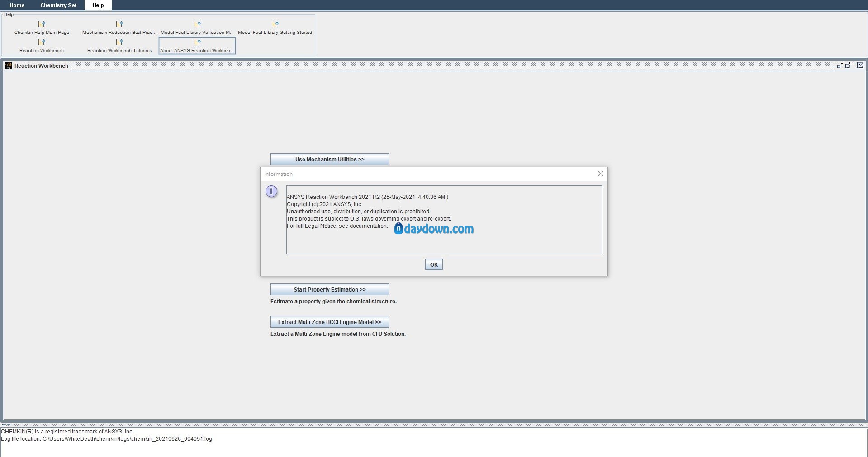Close the Reaction Workbench inner panel
Image resolution: width=868 pixels, height=457 pixels.
(x=860, y=65)
